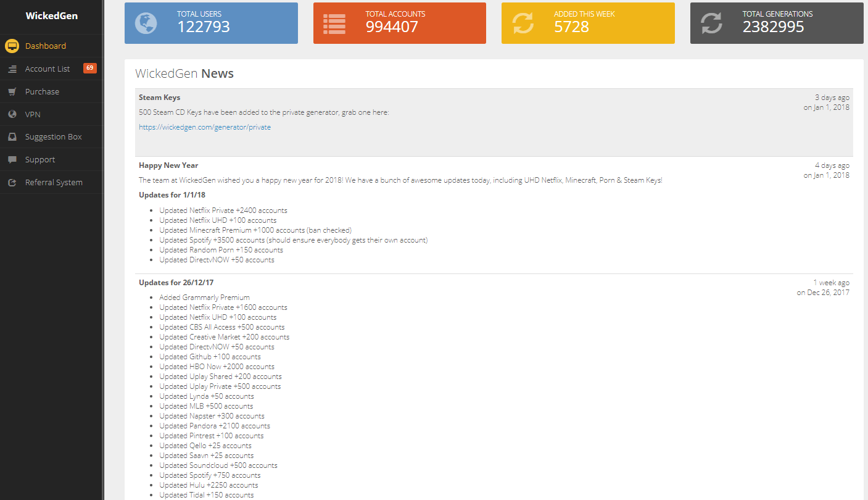Screen dimensions: 868x500
Task: Click 'Updated Creative Market +200 accounts'
Action: tap(225, 337)
